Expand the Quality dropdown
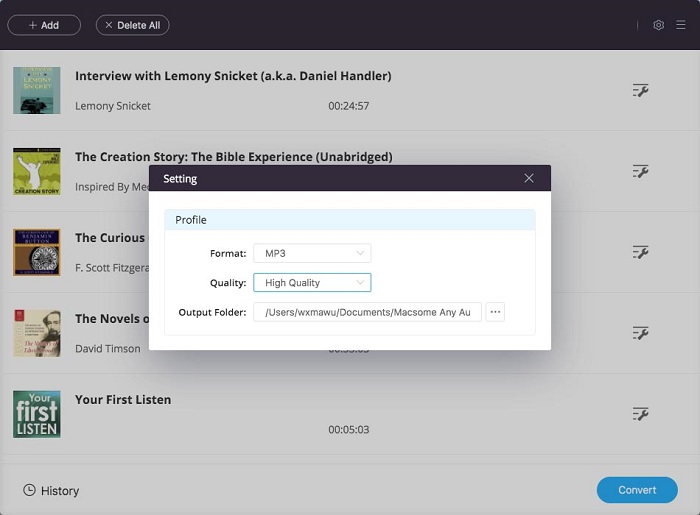 point(312,283)
